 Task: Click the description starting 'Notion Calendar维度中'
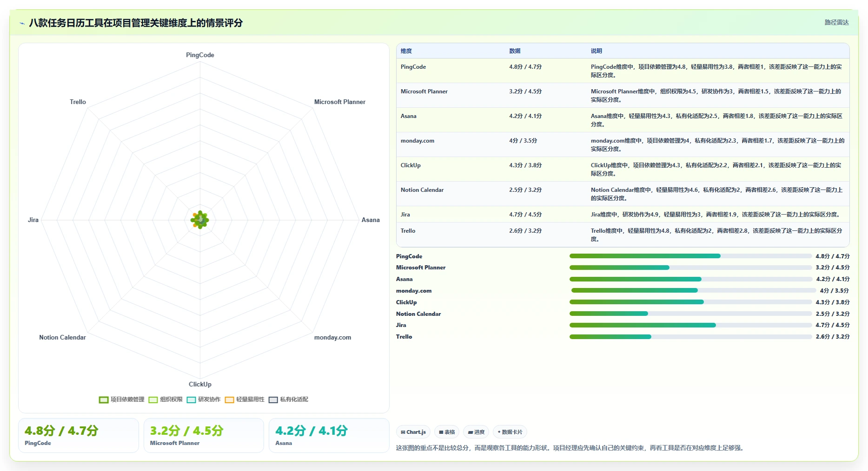coord(717,194)
